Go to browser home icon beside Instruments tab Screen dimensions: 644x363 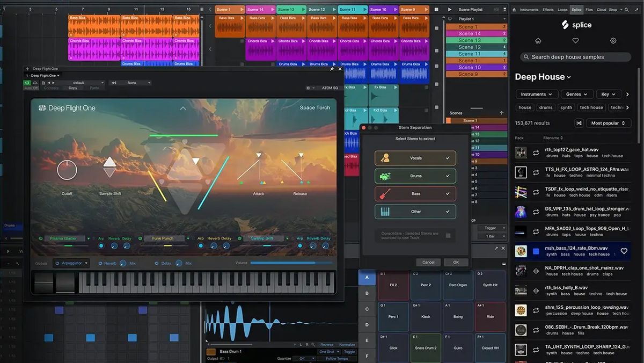[513, 10]
